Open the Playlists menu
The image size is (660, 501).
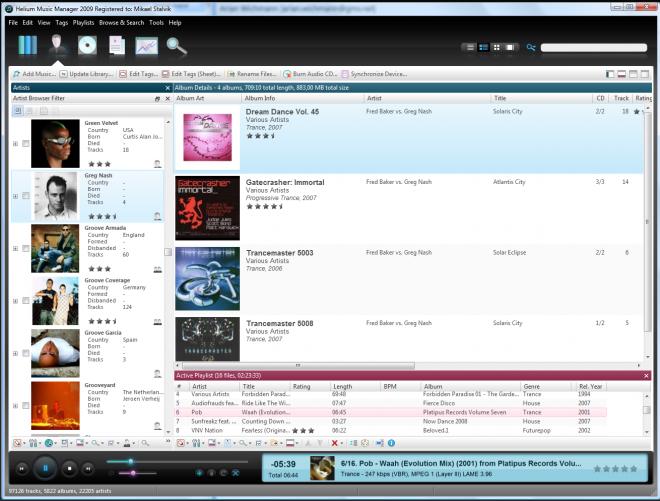coord(83,23)
